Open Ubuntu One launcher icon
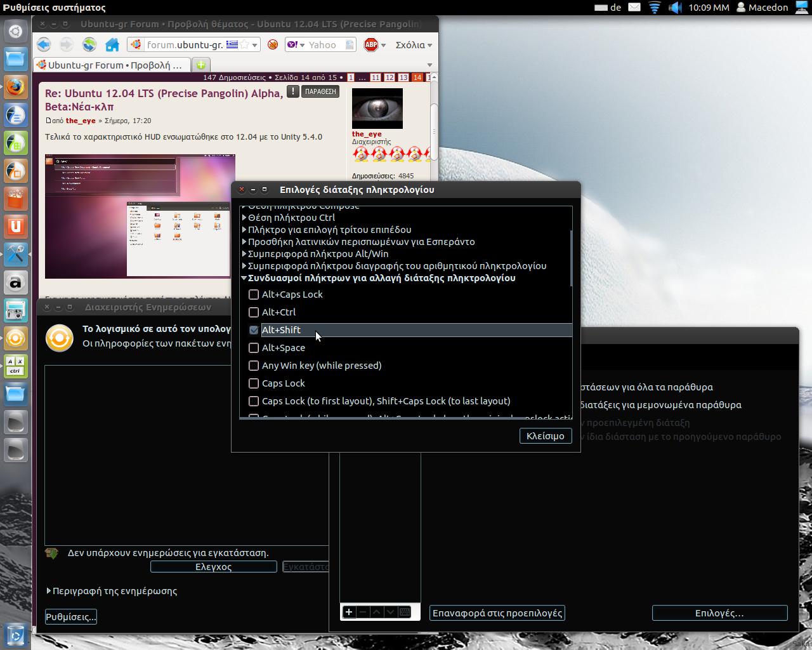Viewport: 812px width, 650px height. pos(15,227)
